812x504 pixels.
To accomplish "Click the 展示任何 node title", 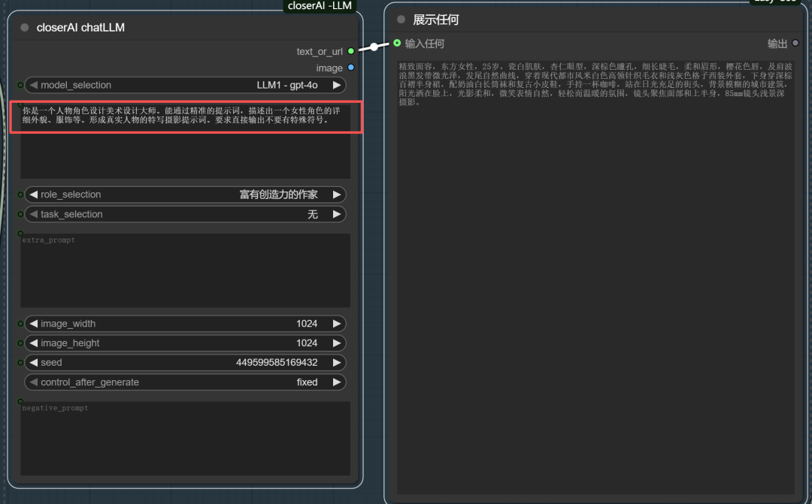I will [435, 20].
